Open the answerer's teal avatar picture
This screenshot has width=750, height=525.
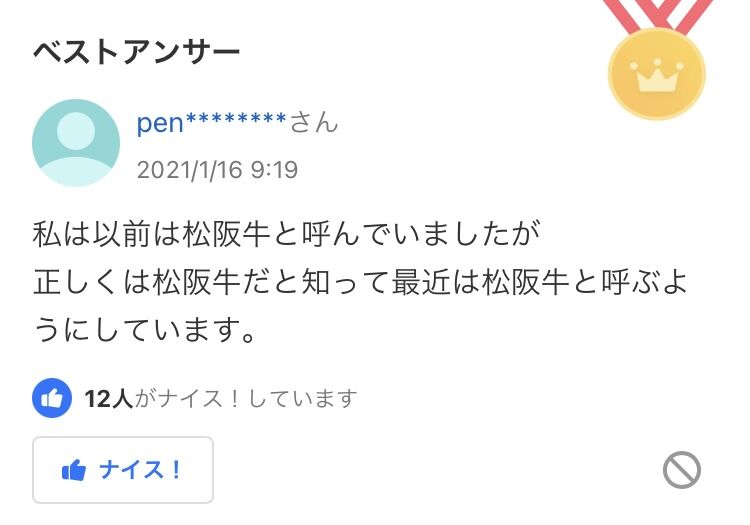click(77, 143)
